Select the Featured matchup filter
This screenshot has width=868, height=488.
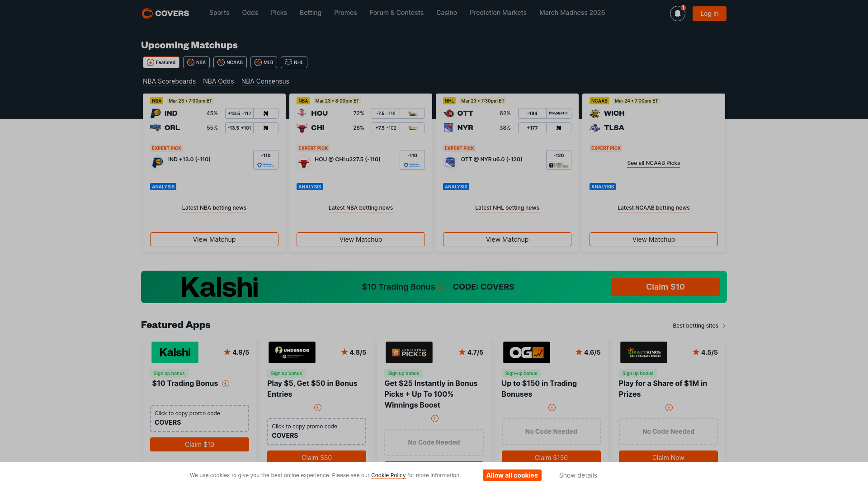coord(161,62)
